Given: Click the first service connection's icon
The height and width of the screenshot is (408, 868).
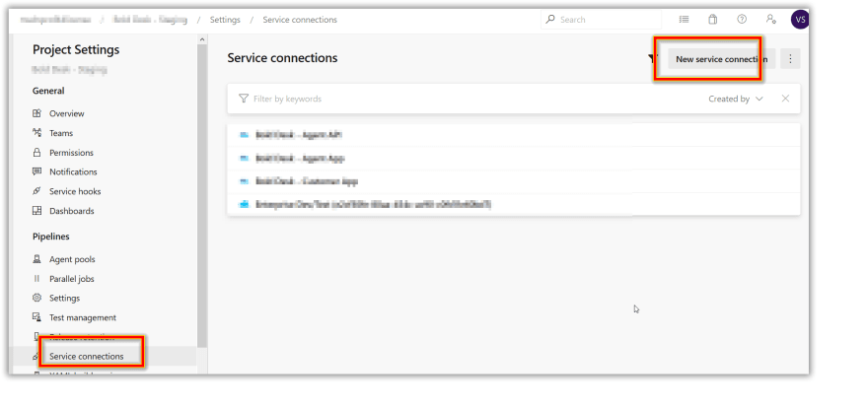Looking at the screenshot, I should [x=244, y=135].
